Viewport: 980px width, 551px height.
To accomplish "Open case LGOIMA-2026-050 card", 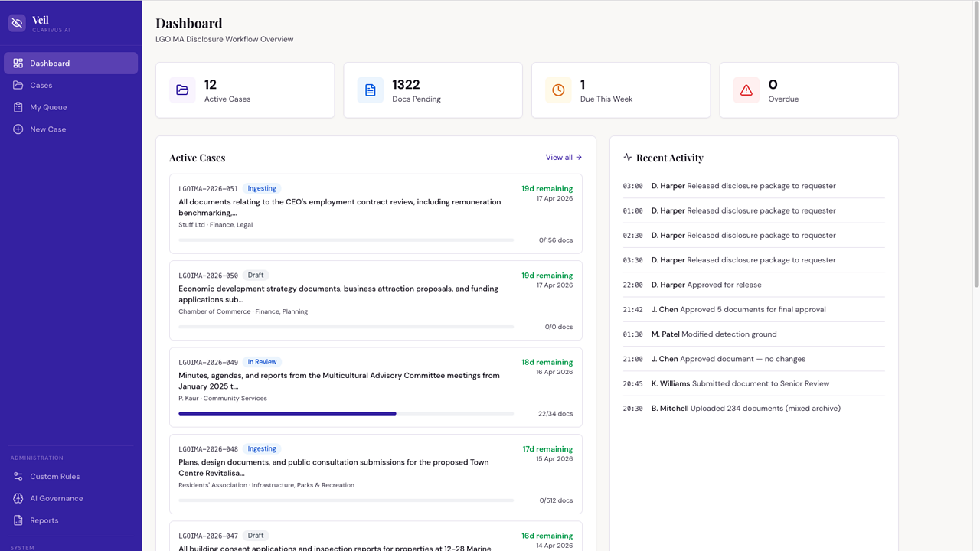I will coord(376,300).
